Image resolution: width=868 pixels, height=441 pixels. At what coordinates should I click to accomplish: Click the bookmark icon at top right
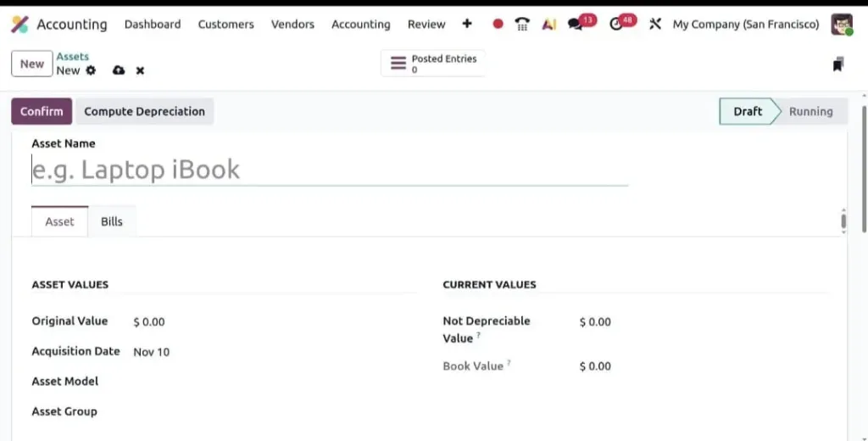click(838, 64)
